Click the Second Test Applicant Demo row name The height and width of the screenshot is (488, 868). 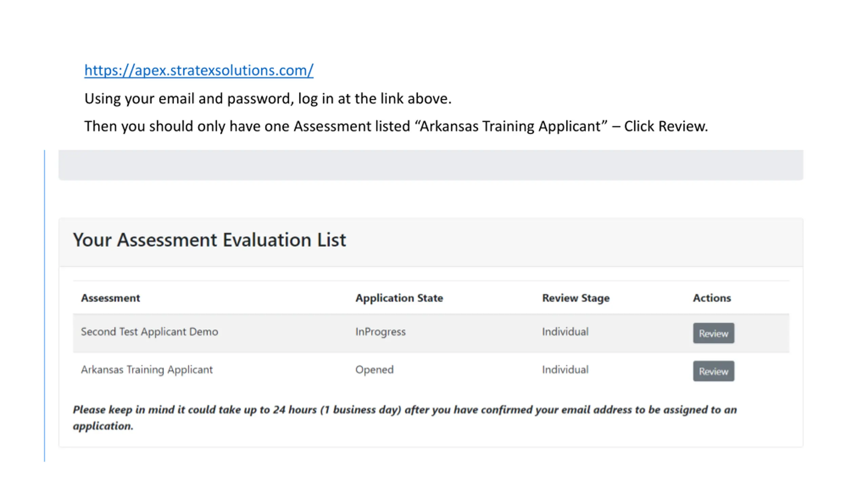click(x=149, y=331)
